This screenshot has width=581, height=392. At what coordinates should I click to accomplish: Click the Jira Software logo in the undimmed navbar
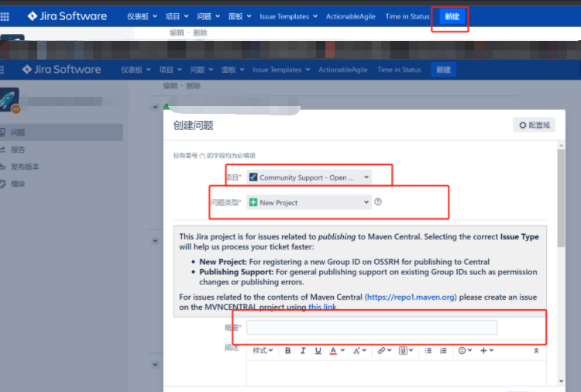pyautogui.click(x=67, y=16)
